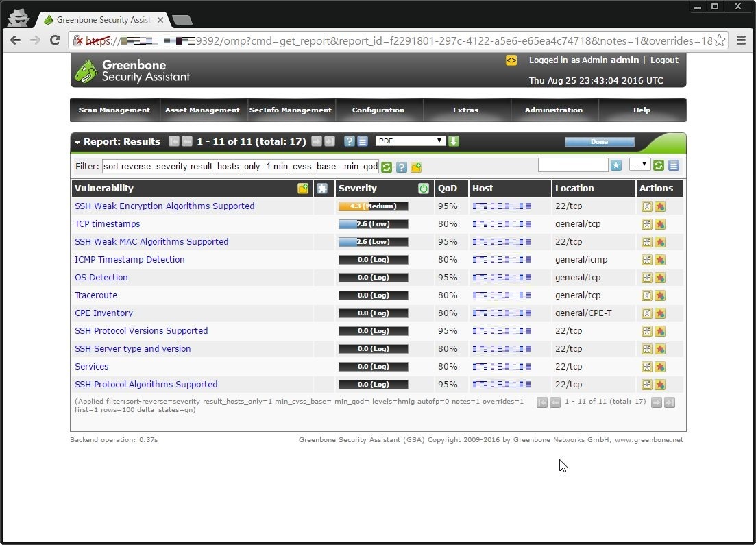Click the yellow icon in the Vulnerability column header
756x545 pixels.
[303, 188]
